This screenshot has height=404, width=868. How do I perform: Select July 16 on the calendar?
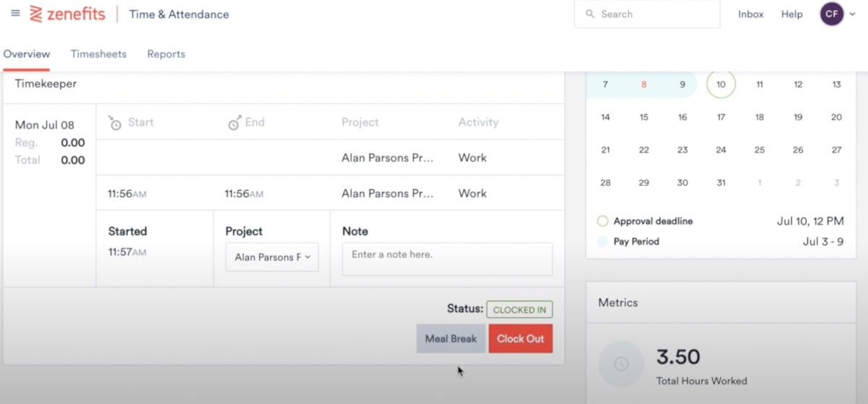682,117
